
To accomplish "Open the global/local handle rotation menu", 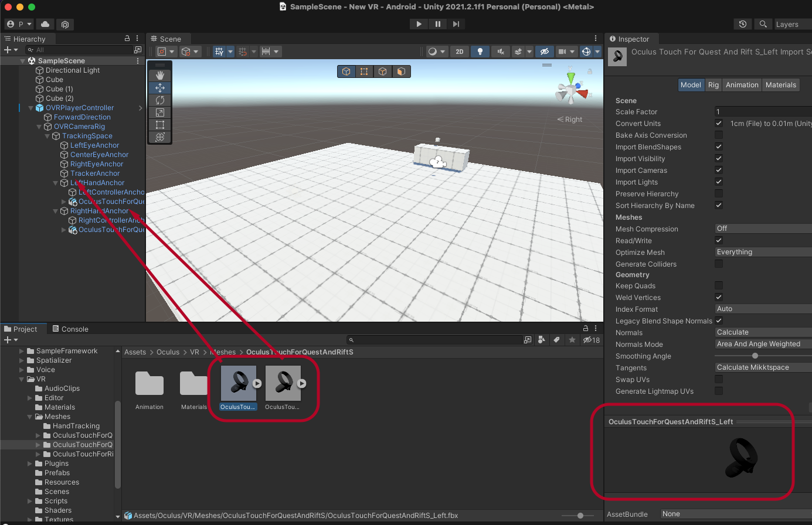I will (x=191, y=52).
